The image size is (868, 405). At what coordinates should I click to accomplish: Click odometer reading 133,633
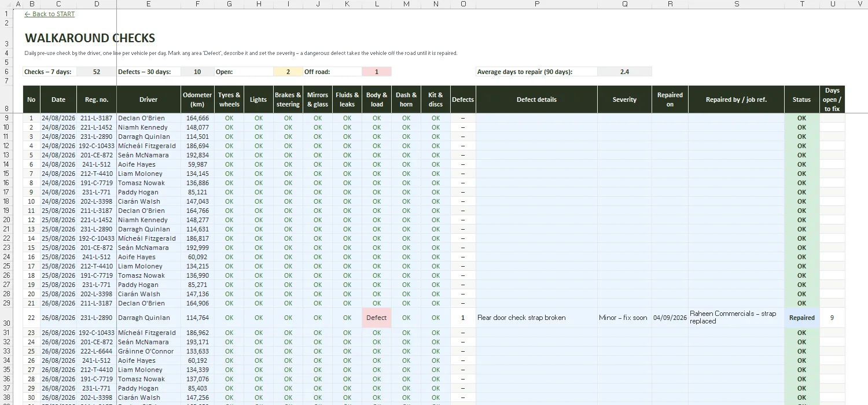click(197, 351)
